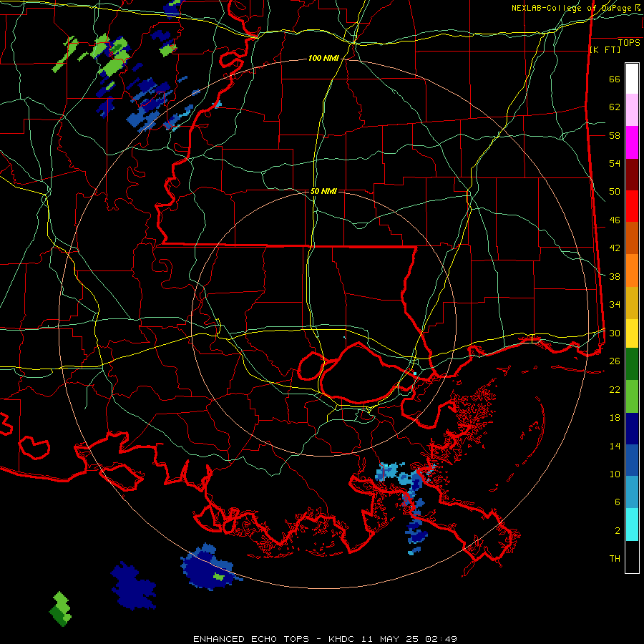Screen dimensions: 644x644
Task: Click the white 66 kft color swatch
Action: click(x=632, y=79)
